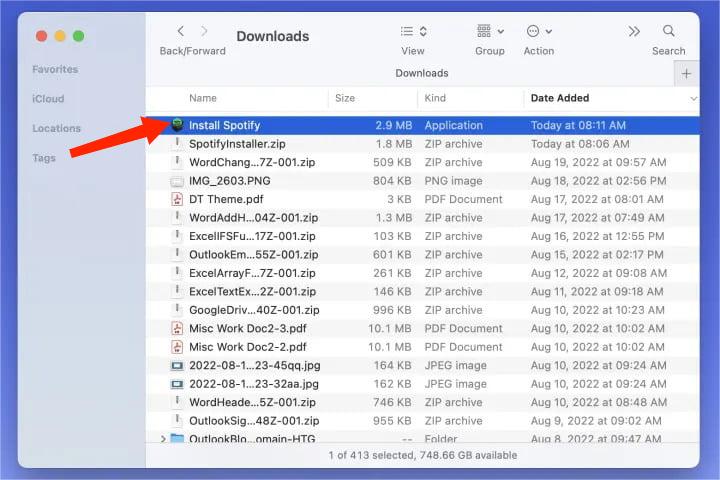Click the PNG image kind cell
This screenshot has height=480, width=720.
tap(453, 181)
